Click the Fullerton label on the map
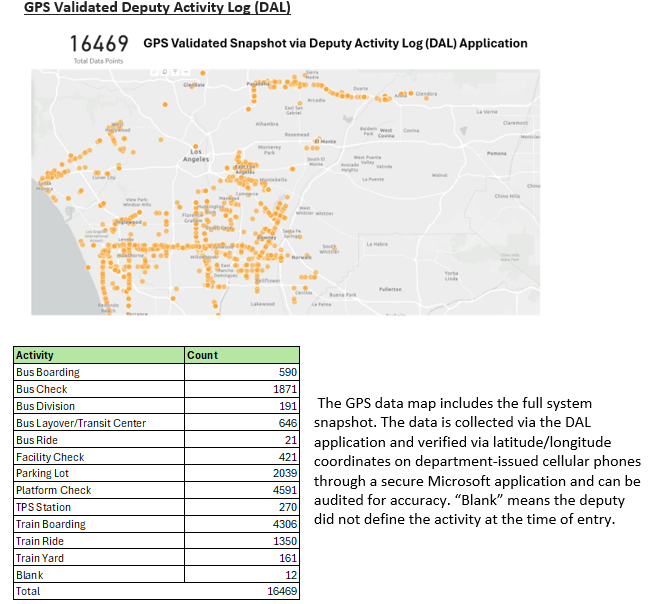 coord(390,288)
